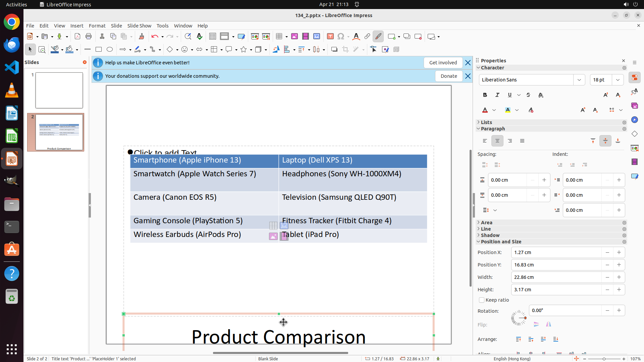The image size is (644, 362).
Task: Click the zoom slider in status bar
Action: tap(604, 359)
